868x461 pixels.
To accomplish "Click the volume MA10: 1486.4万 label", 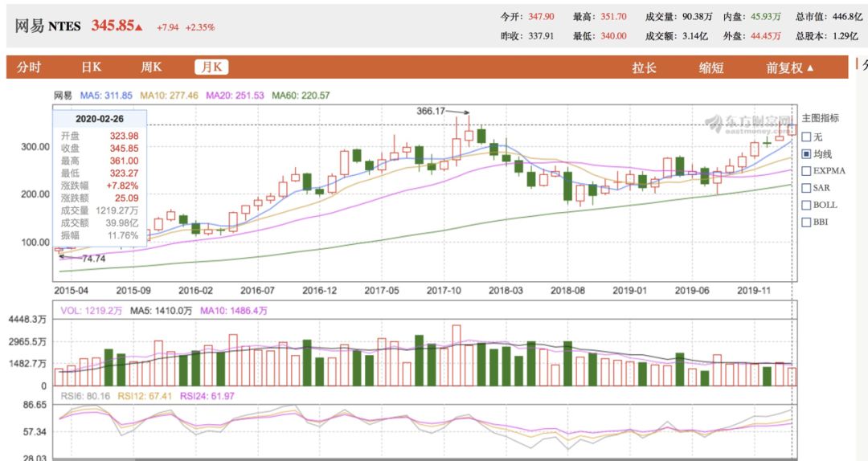I will 234,311.
